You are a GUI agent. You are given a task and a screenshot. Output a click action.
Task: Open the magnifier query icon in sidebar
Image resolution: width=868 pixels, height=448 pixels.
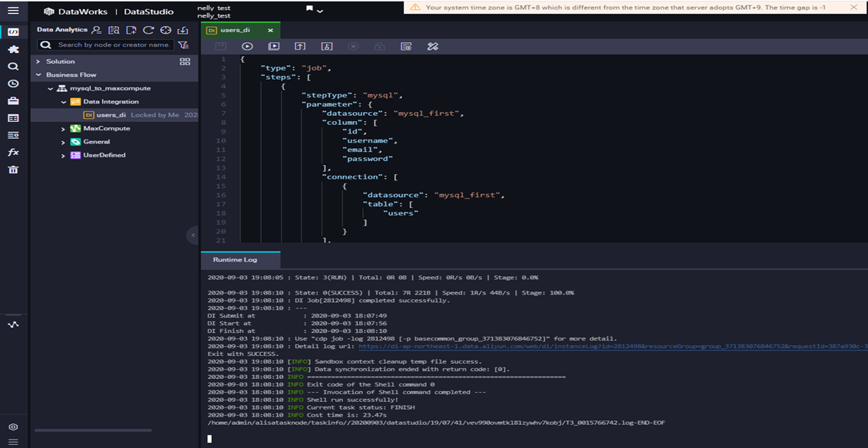(13, 67)
